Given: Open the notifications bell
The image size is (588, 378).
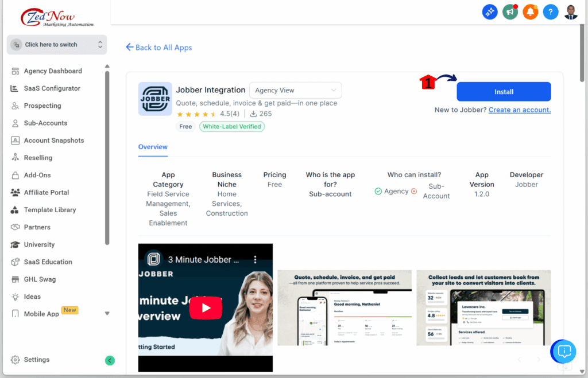Looking at the screenshot, I should click(x=530, y=11).
